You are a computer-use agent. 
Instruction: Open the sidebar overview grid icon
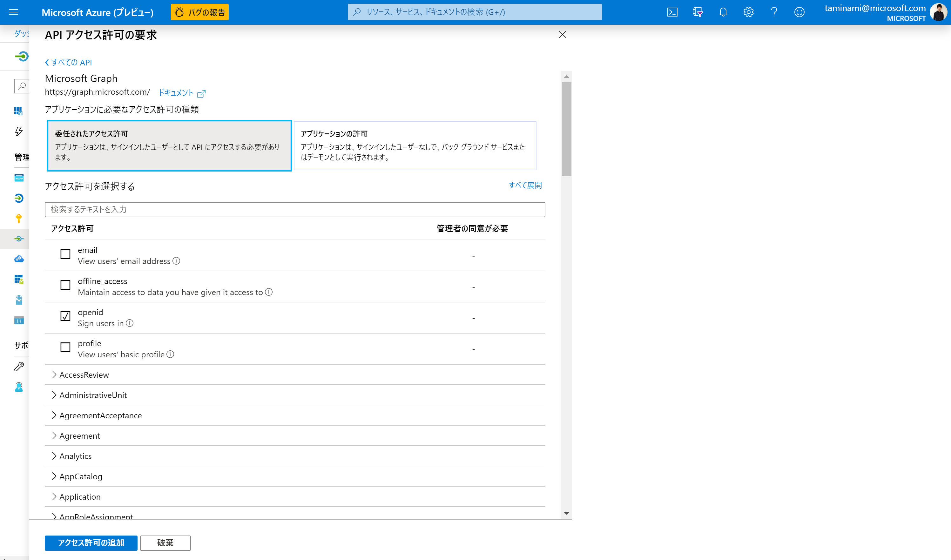pyautogui.click(x=18, y=111)
